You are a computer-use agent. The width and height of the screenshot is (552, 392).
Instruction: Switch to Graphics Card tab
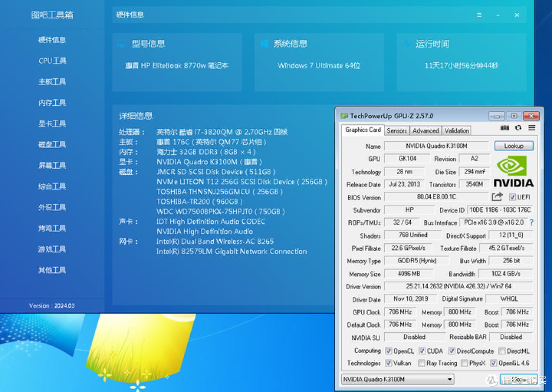(363, 130)
